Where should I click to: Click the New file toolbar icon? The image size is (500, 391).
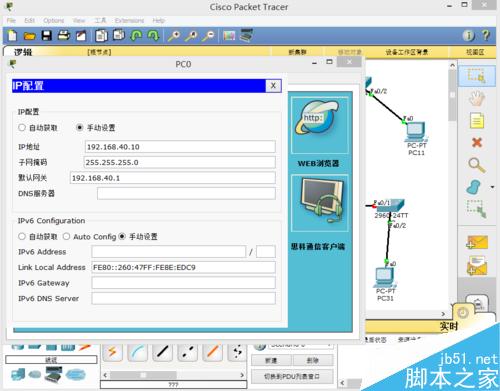12,35
